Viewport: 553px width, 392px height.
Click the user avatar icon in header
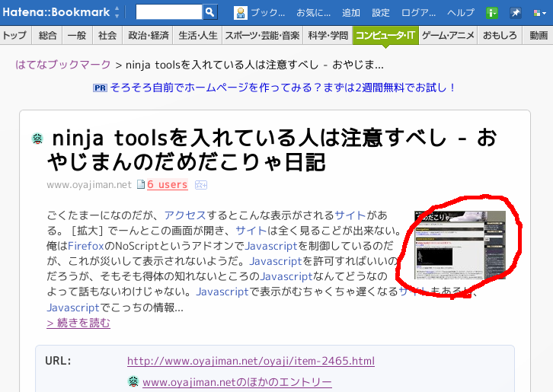[241, 13]
